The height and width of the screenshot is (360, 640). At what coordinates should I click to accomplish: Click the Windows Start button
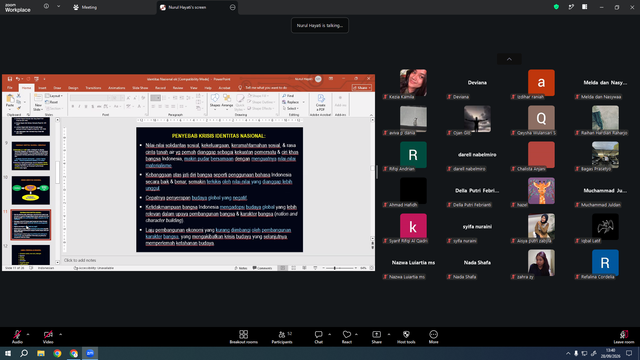point(8,353)
